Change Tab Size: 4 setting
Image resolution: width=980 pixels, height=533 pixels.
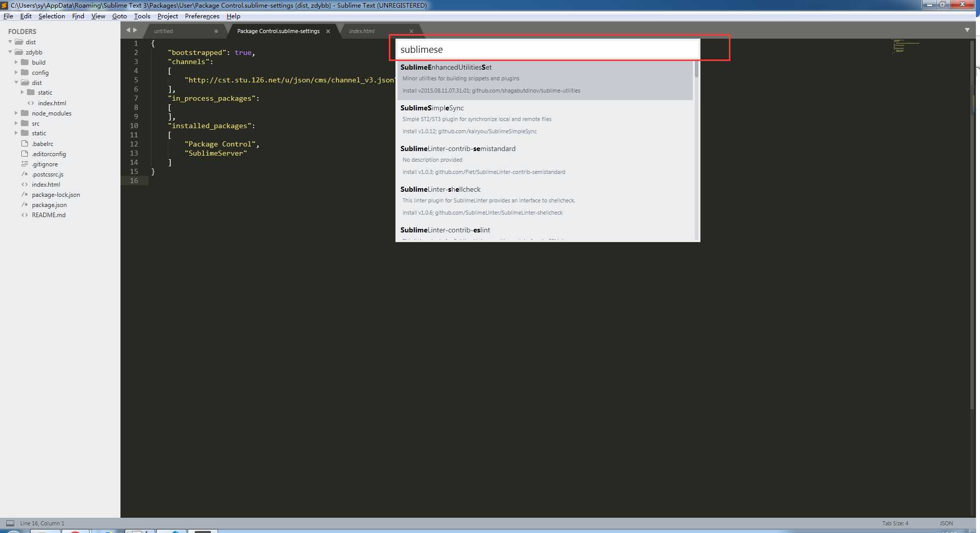[x=895, y=523]
